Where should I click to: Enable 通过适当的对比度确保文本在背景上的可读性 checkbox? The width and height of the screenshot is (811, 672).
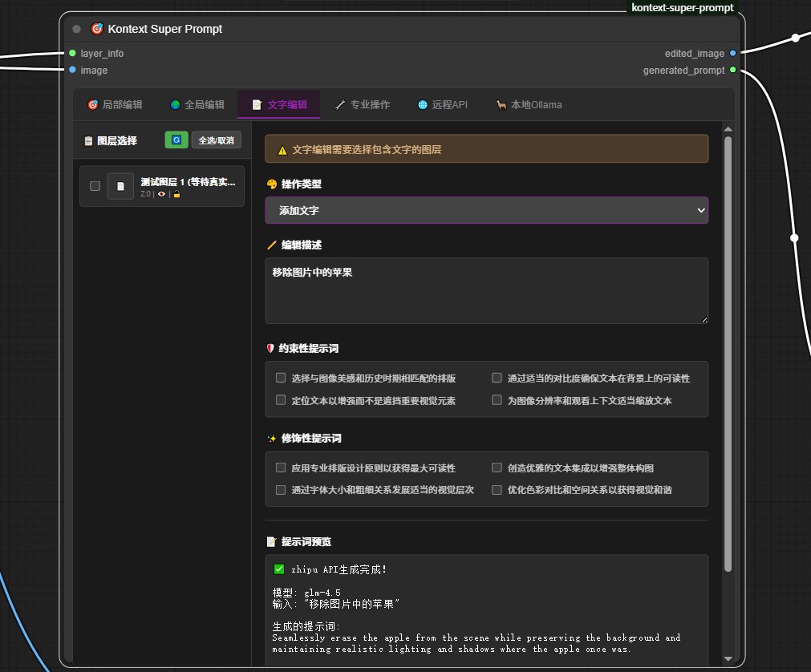[x=497, y=378]
